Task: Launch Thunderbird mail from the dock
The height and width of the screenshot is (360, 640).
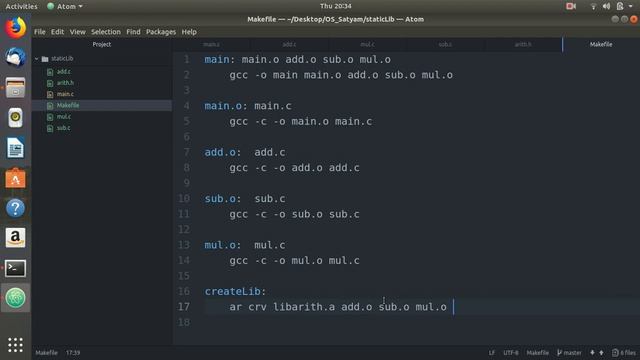Action: [16, 58]
